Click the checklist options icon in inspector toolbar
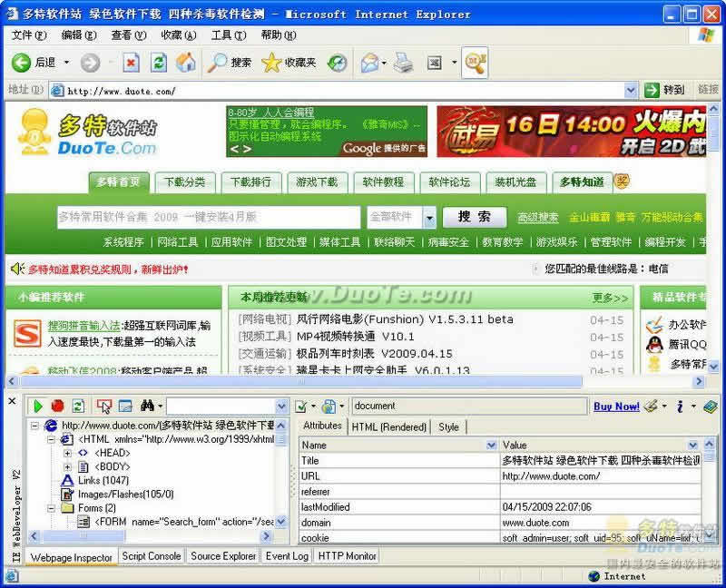726x588 pixels. click(x=301, y=407)
